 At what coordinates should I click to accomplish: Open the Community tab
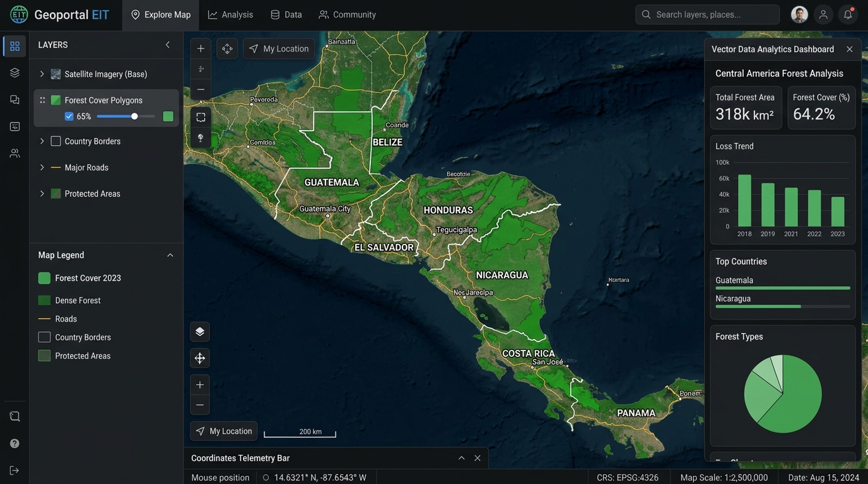click(347, 14)
